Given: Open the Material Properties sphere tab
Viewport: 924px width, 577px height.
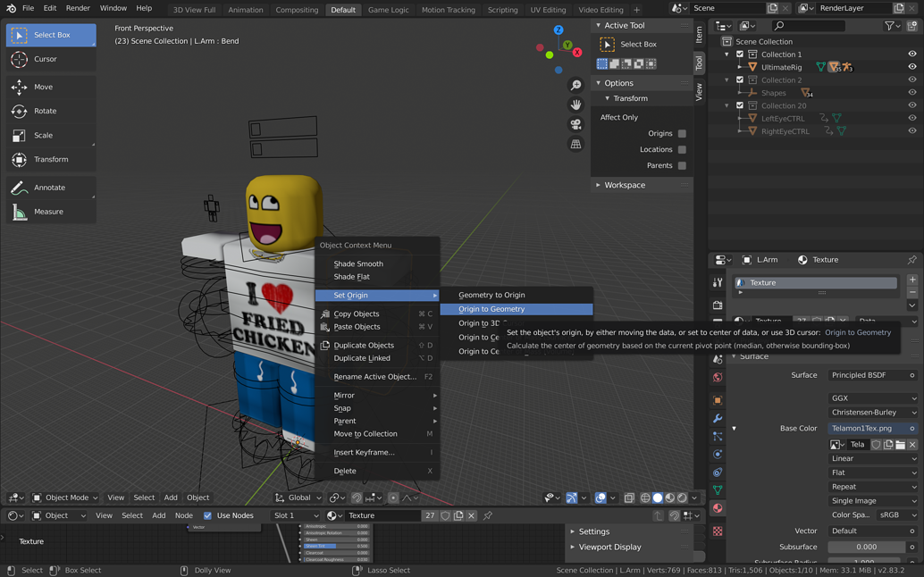Looking at the screenshot, I should [718, 508].
